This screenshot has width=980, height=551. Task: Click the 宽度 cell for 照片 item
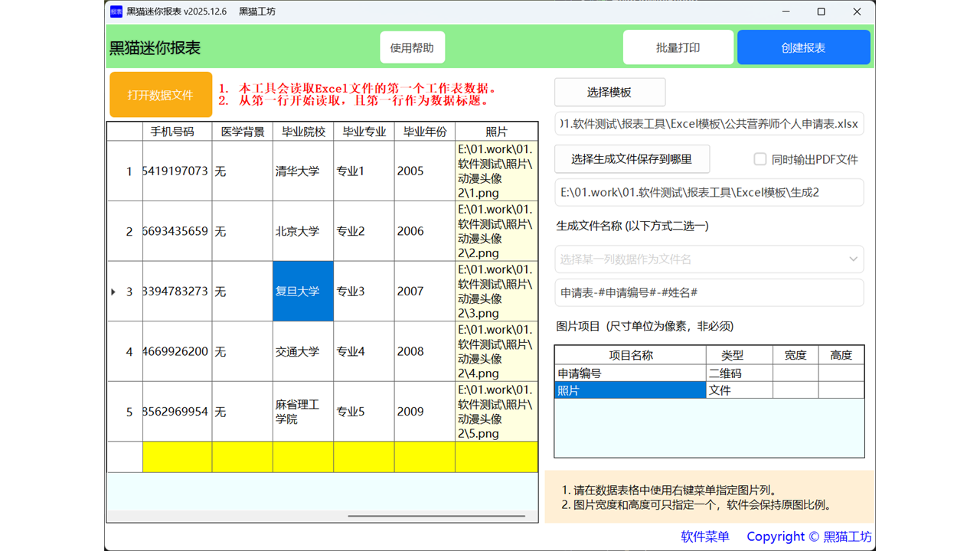[795, 390]
